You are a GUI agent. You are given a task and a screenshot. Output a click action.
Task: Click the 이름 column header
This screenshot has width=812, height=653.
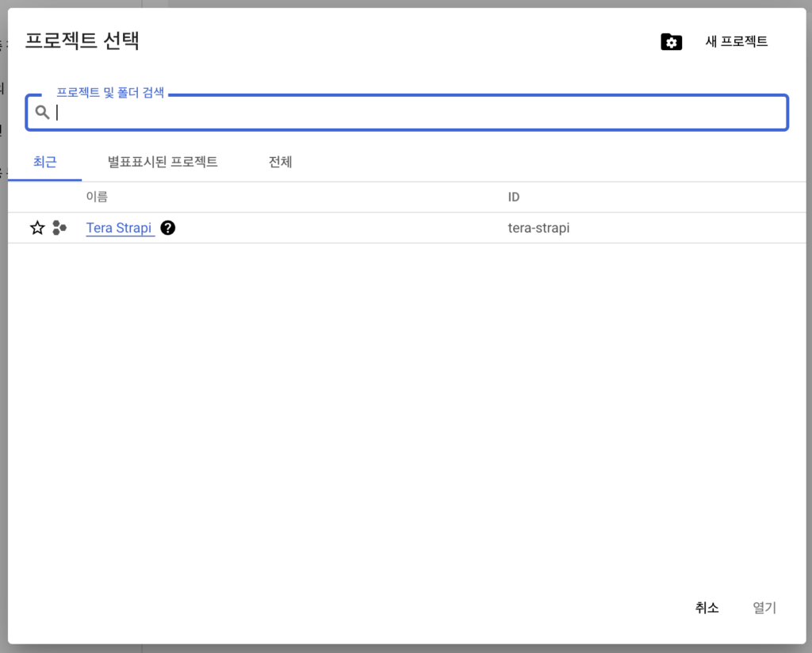tap(97, 197)
